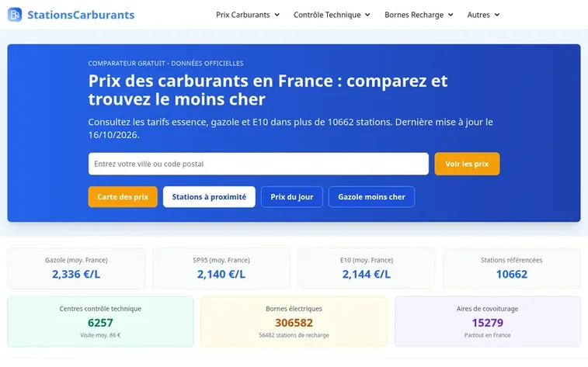The image size is (588, 367).
Task: Open the Stations référencées card
Action: (512, 268)
